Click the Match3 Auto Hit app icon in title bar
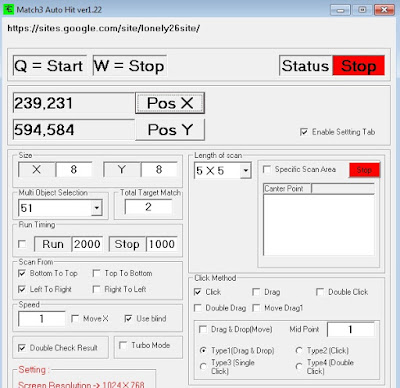This screenshot has height=388, width=400. pos(8,9)
